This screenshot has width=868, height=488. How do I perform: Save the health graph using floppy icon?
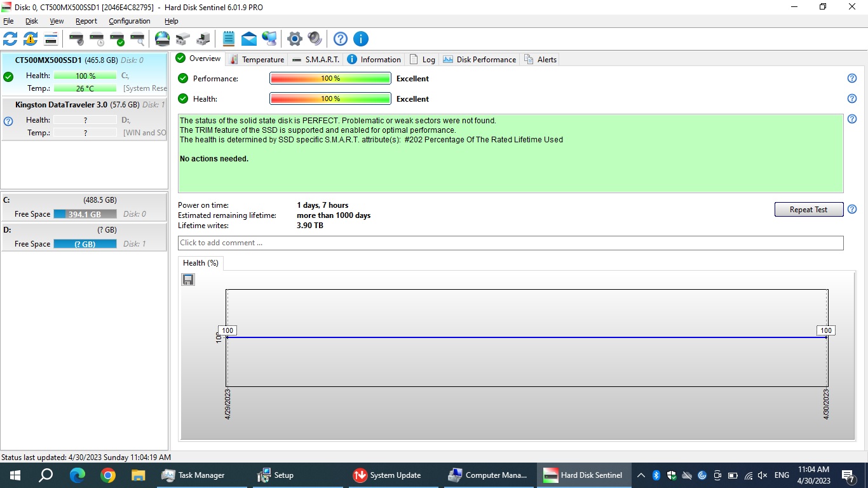pos(188,280)
